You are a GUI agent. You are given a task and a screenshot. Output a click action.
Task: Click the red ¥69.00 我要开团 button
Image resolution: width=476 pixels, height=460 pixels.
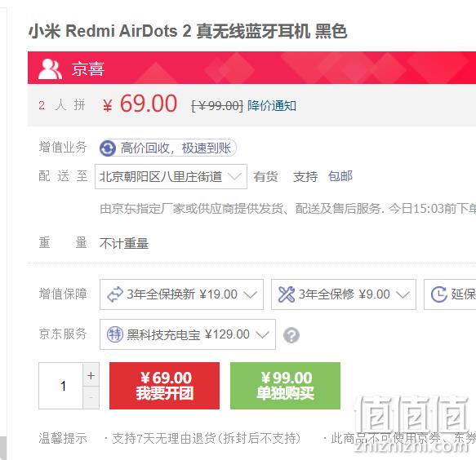165,386
